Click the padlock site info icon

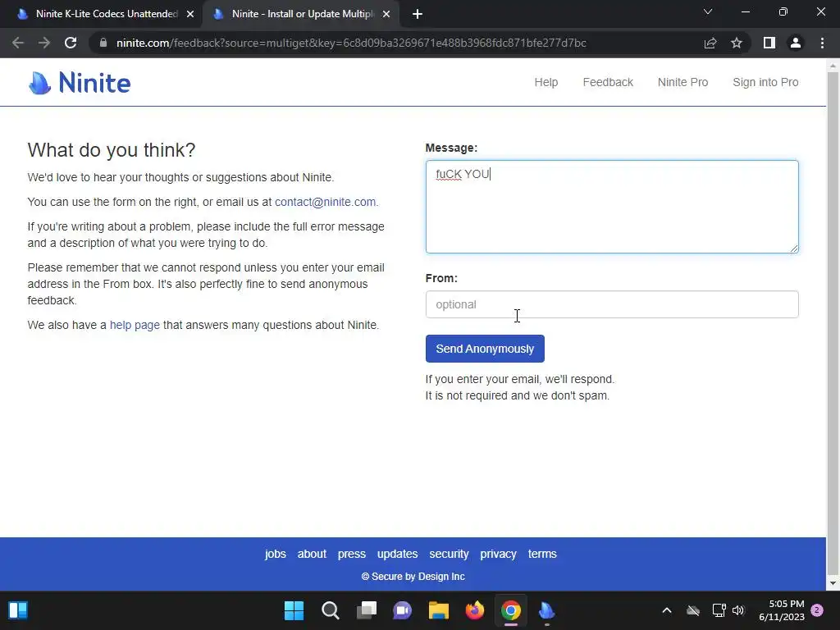103,43
